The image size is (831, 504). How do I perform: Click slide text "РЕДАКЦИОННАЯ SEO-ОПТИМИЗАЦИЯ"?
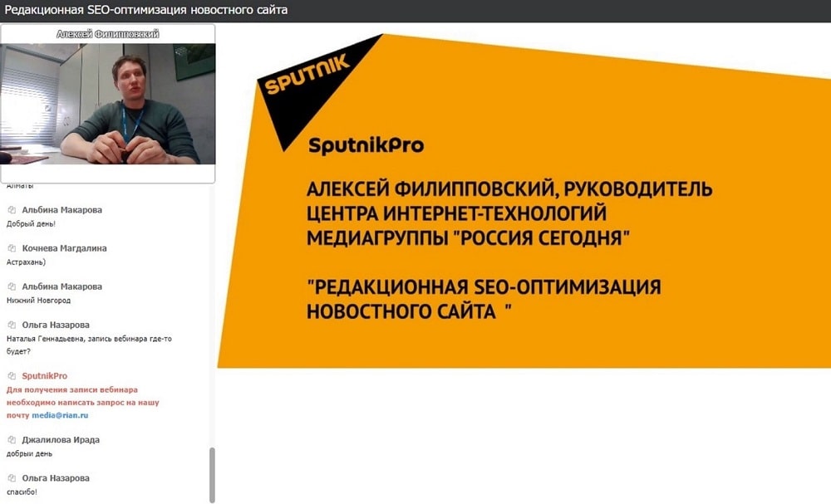(x=484, y=287)
